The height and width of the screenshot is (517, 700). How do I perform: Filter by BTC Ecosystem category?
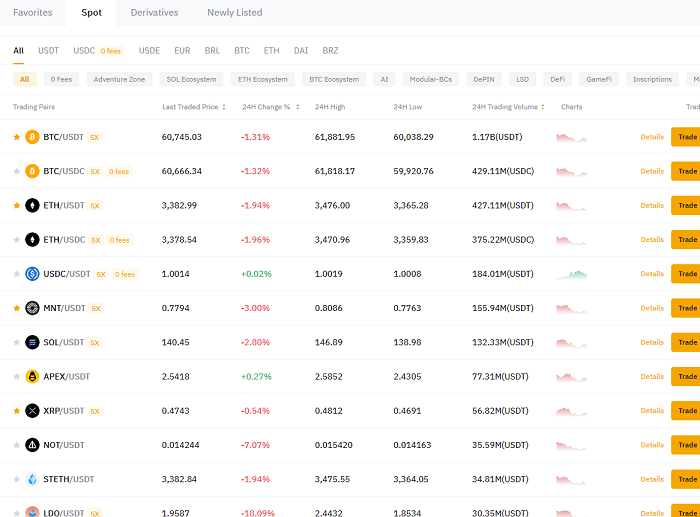point(334,79)
